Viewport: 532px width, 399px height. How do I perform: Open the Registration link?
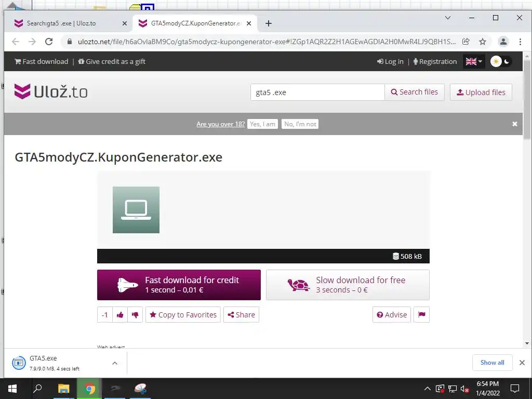[435, 61]
